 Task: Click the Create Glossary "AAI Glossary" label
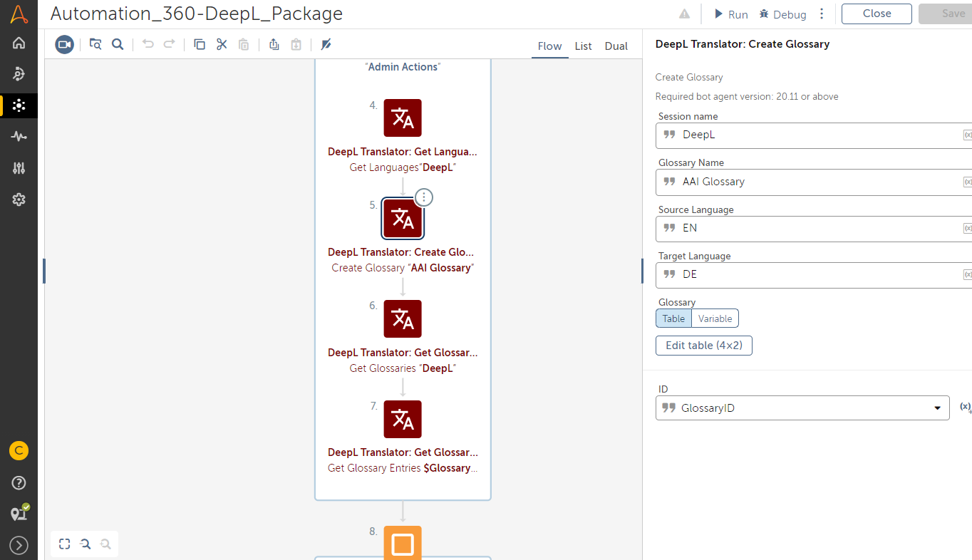click(403, 268)
